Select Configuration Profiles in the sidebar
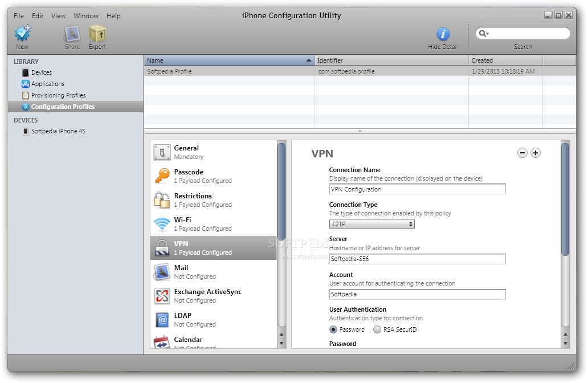Viewport: 588px width, 383px height. coord(75,107)
